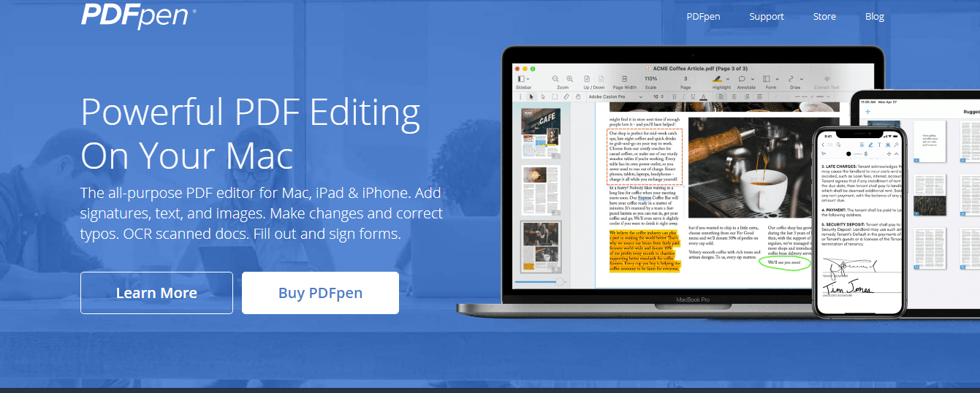980x393 pixels.
Task: Click the 110% Scale field
Action: (x=650, y=78)
